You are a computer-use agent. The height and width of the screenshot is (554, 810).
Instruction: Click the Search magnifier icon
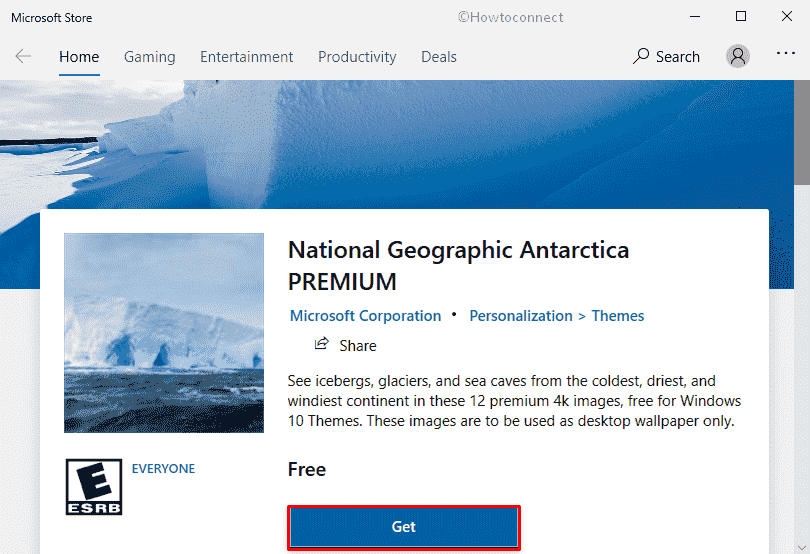coord(641,56)
